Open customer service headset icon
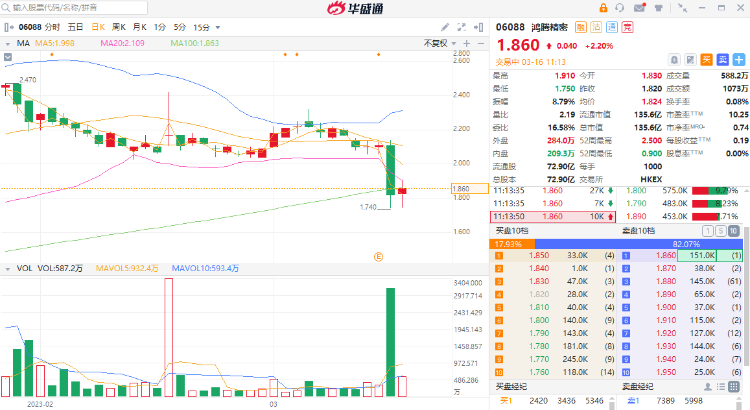Viewport: 750px width, 410px height. 620,8
